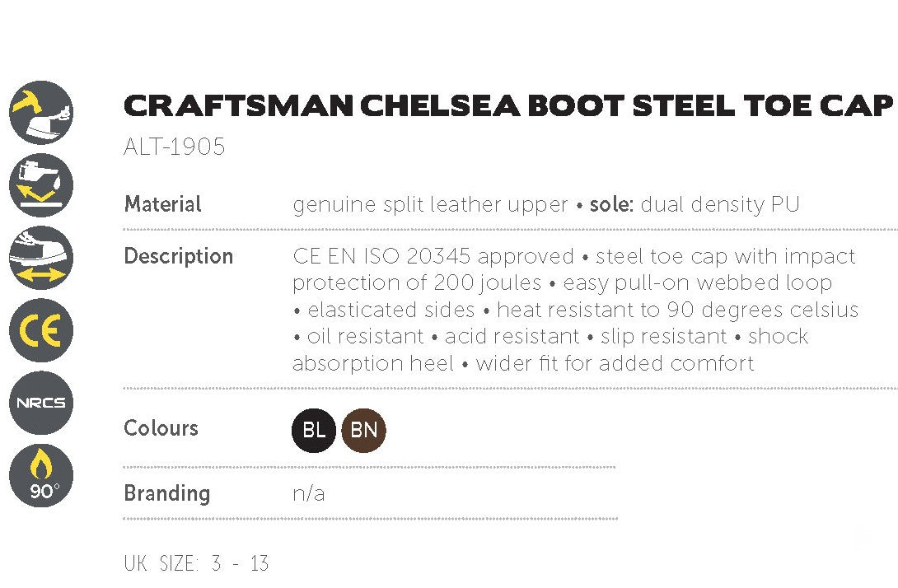Click the Craftsman Chelsea Boot product title
This screenshot has width=898, height=588.
coord(507,106)
